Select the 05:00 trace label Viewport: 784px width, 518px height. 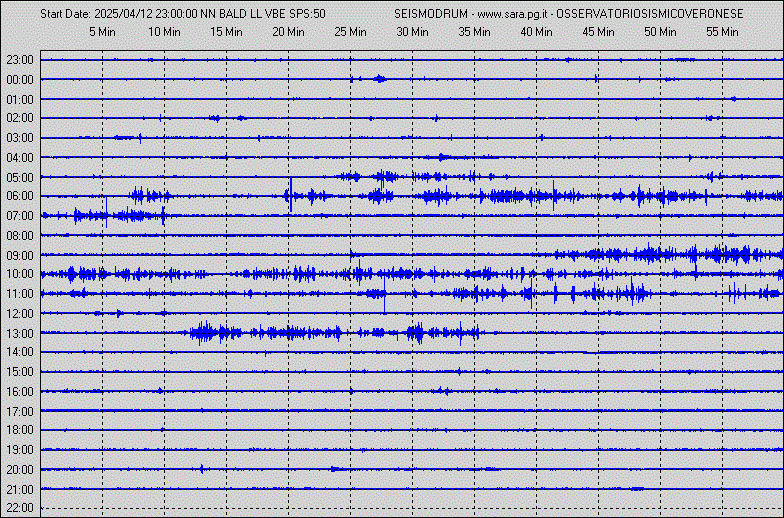click(20, 178)
